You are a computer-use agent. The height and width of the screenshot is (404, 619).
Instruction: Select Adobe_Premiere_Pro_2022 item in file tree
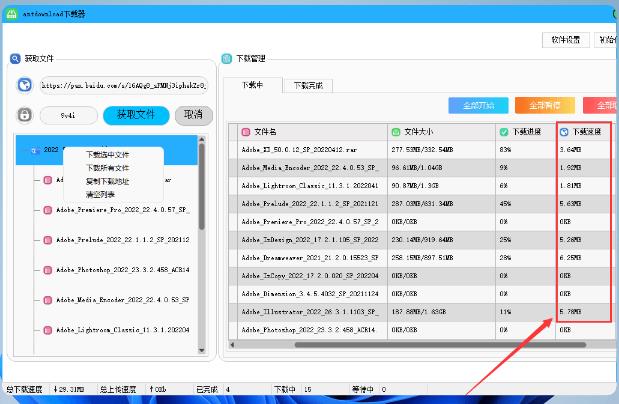click(123, 210)
